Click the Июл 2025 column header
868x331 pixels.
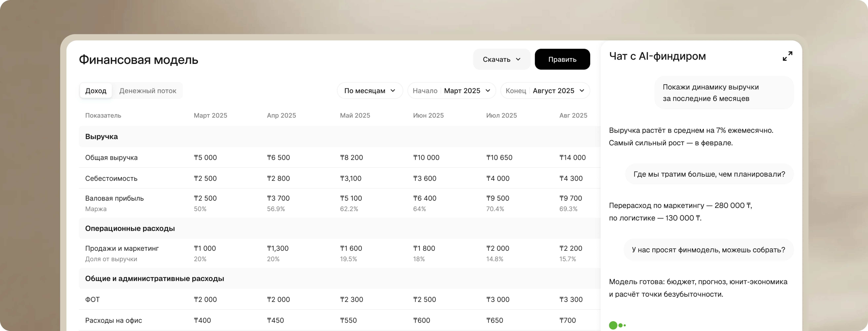coord(501,115)
